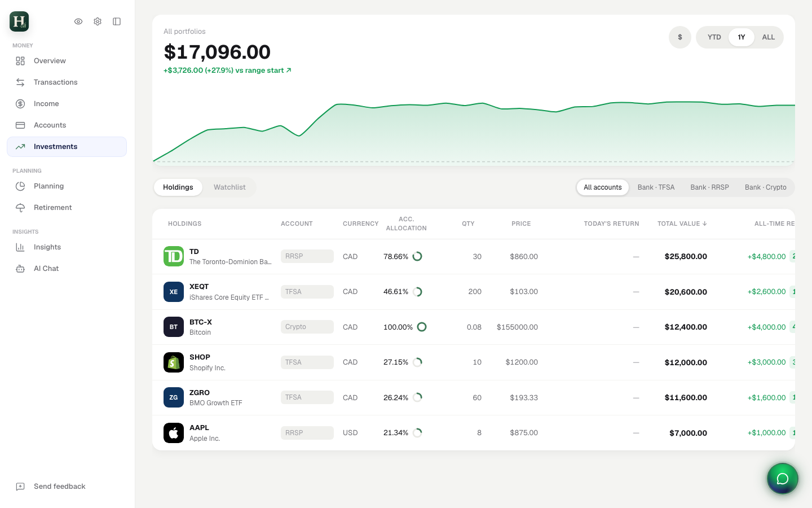This screenshot has height=508, width=812.
Task: Switch to Watchlist tab
Action: [230, 187]
